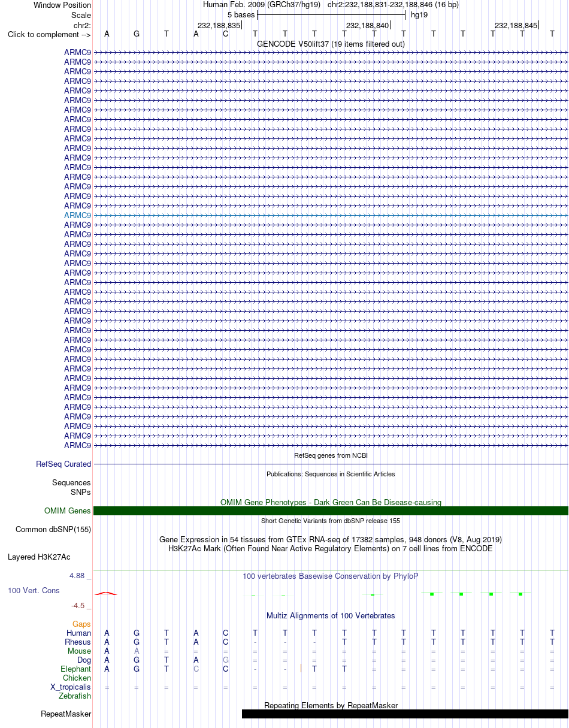Click the orange Gaps row label
The image size is (569, 728).
pos(81,624)
